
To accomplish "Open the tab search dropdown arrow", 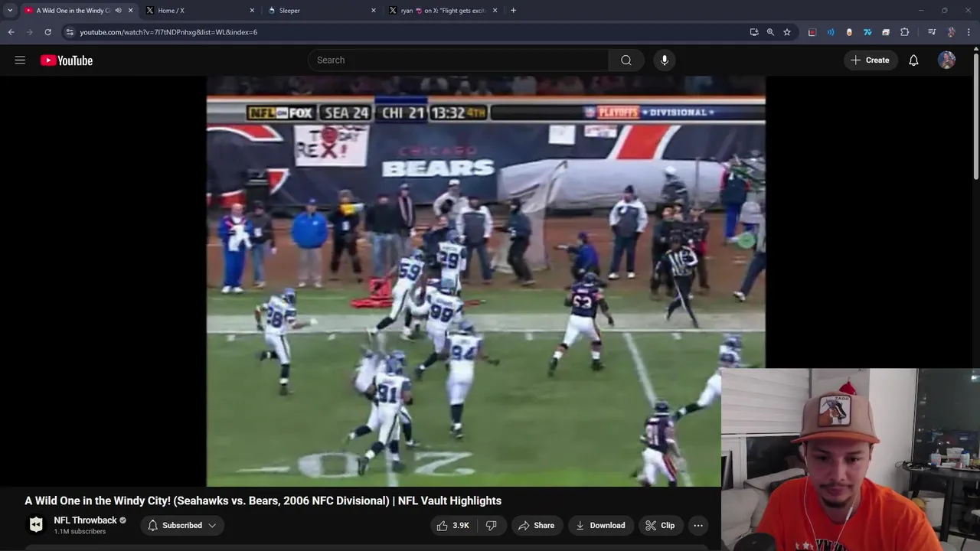I will coord(10,11).
